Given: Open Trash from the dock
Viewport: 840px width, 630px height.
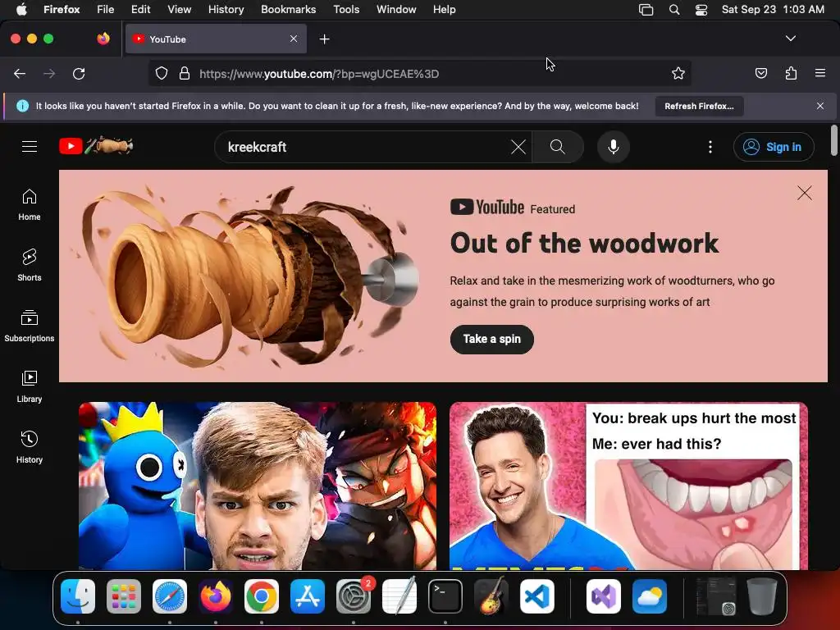Looking at the screenshot, I should 762,596.
